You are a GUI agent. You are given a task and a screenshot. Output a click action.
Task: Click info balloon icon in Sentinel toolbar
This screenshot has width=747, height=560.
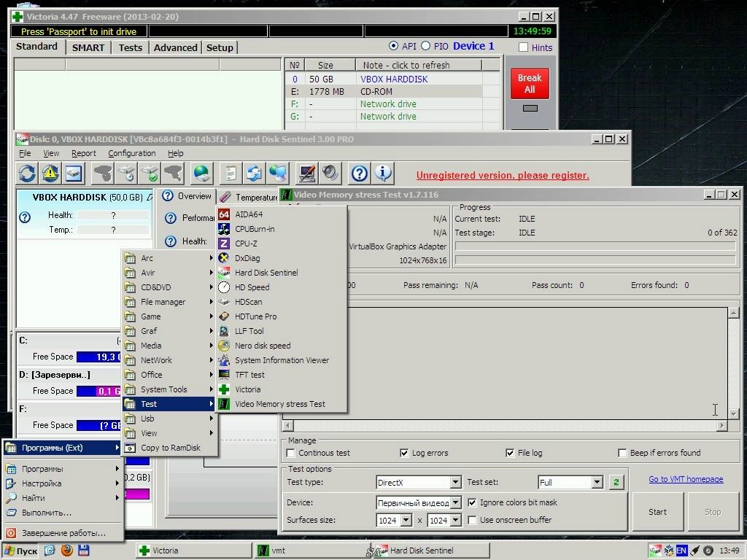[x=382, y=174]
